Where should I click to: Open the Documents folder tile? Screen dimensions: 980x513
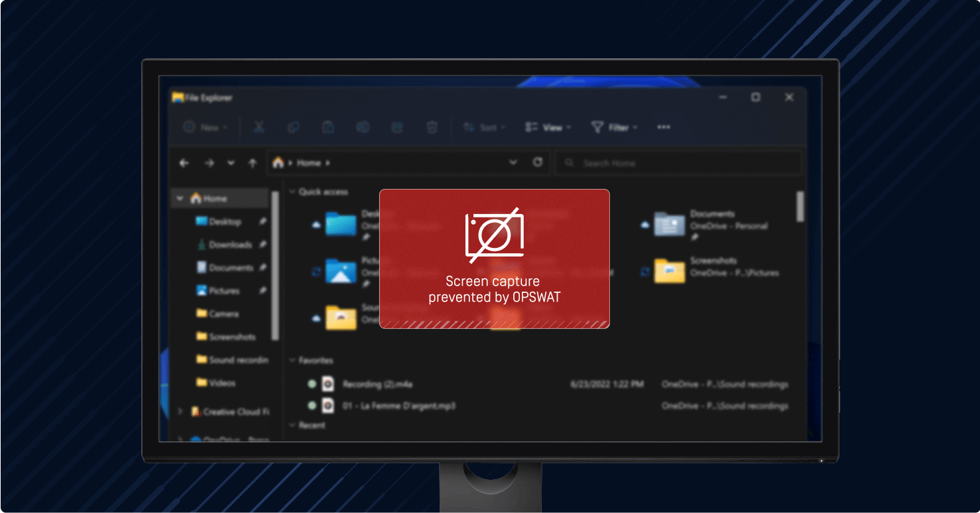670,224
